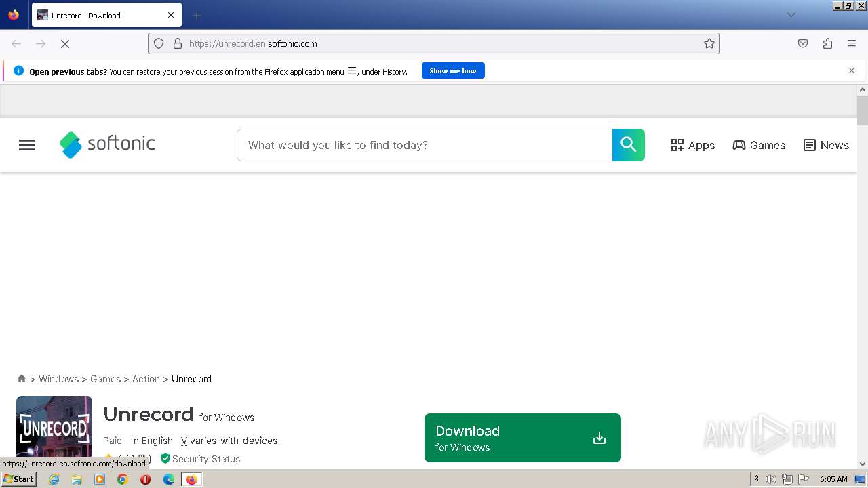The height and width of the screenshot is (488, 868).
Task: Click the site padlock icon
Action: point(178,43)
